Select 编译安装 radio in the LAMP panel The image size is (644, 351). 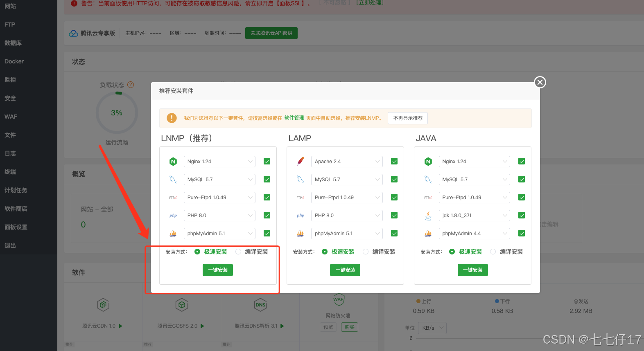366,252
